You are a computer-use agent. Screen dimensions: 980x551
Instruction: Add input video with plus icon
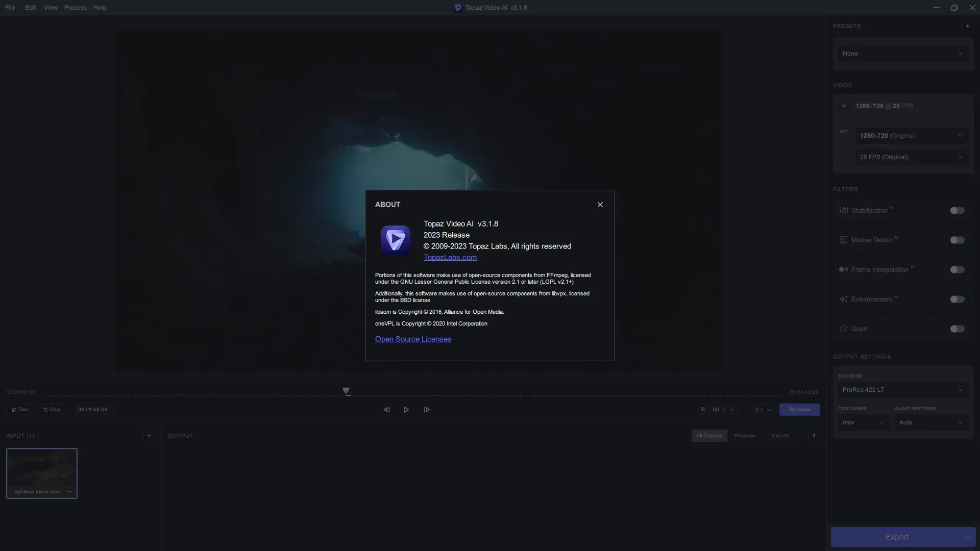149,436
